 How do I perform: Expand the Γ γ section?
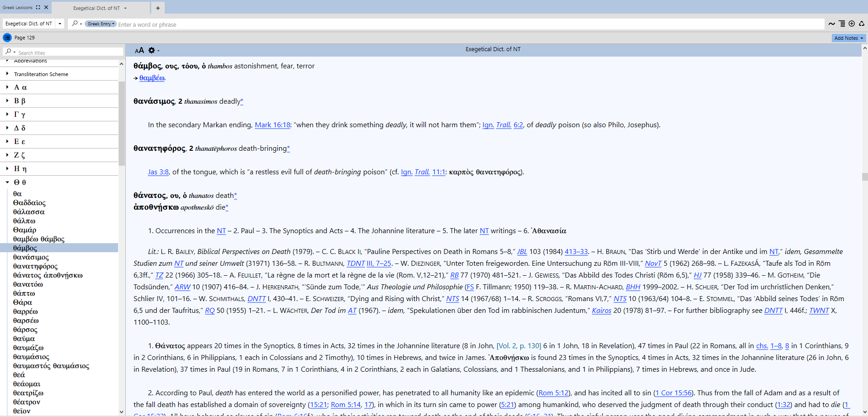pyautogui.click(x=7, y=114)
